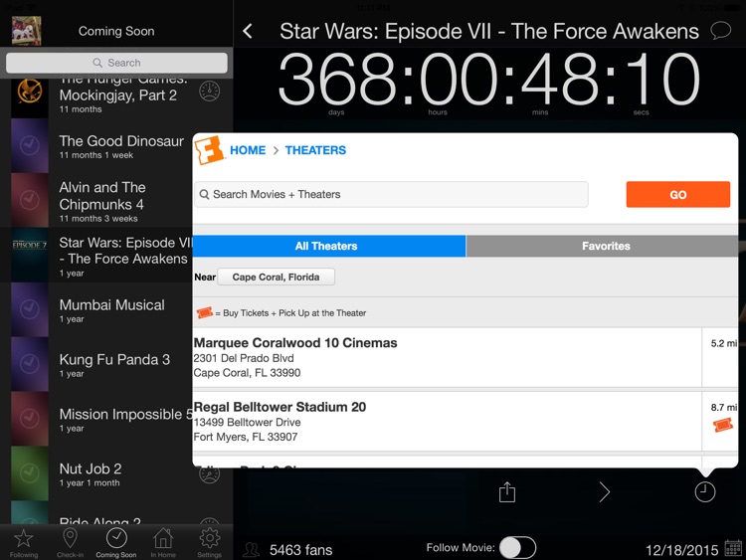The image size is (746, 560).
Task: Tap the 5463 fans count
Action: pos(300,550)
